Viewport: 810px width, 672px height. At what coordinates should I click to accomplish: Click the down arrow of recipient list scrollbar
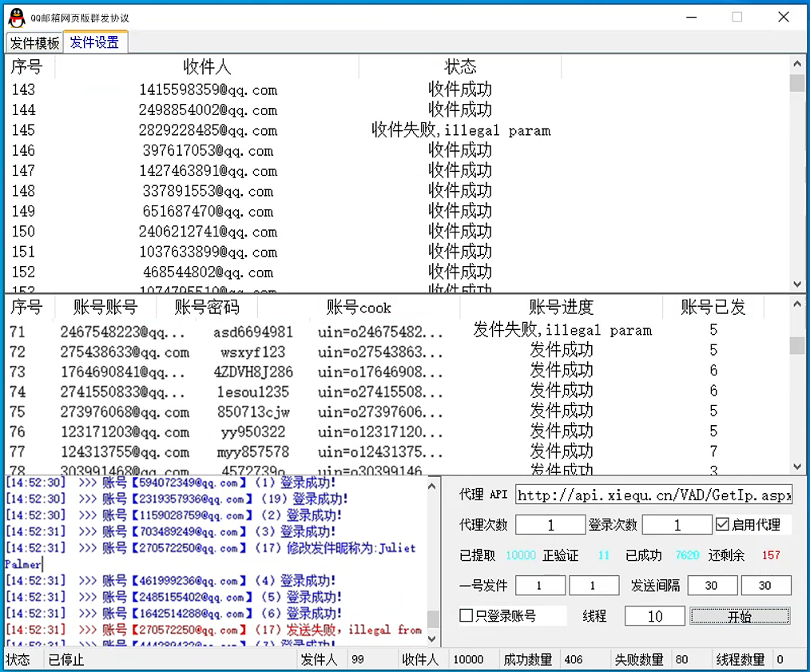[x=796, y=284]
